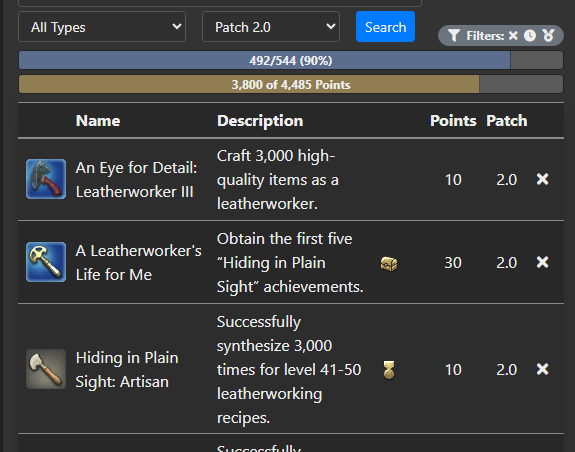Open A Leatherworker's Life for Me

(x=139, y=262)
